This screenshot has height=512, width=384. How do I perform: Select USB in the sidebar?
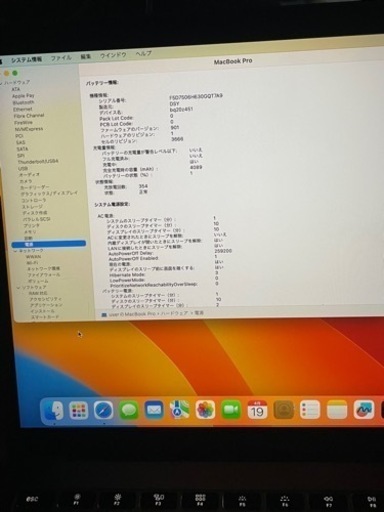click(x=23, y=169)
